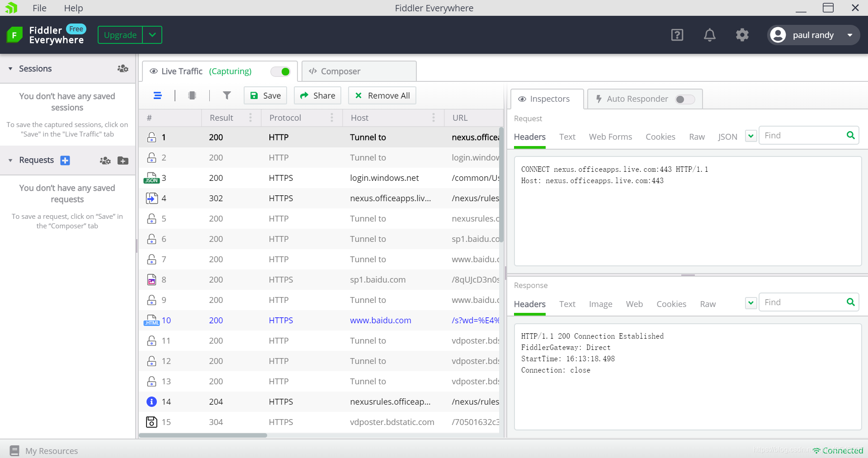Viewport: 868px width, 458px height.
Task: Click the HTML icon of session 10
Action: click(x=151, y=320)
